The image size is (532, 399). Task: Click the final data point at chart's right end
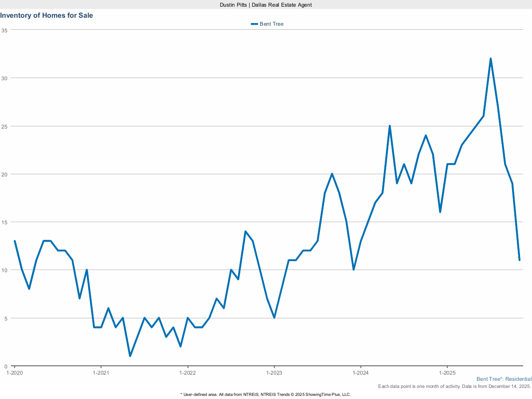pyautogui.click(x=519, y=260)
